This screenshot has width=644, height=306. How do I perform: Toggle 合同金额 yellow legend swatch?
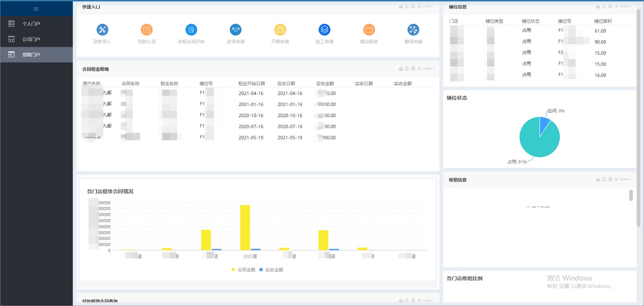[x=233, y=270]
